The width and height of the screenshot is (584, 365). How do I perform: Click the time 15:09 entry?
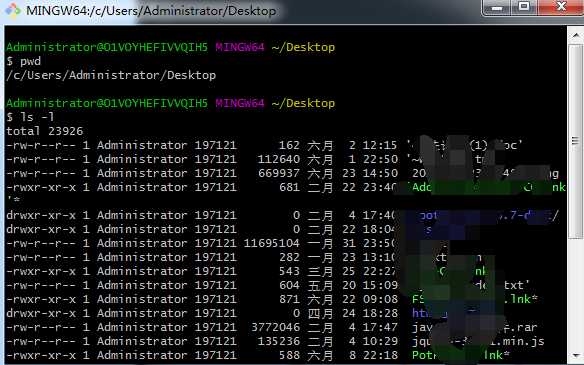[380, 285]
